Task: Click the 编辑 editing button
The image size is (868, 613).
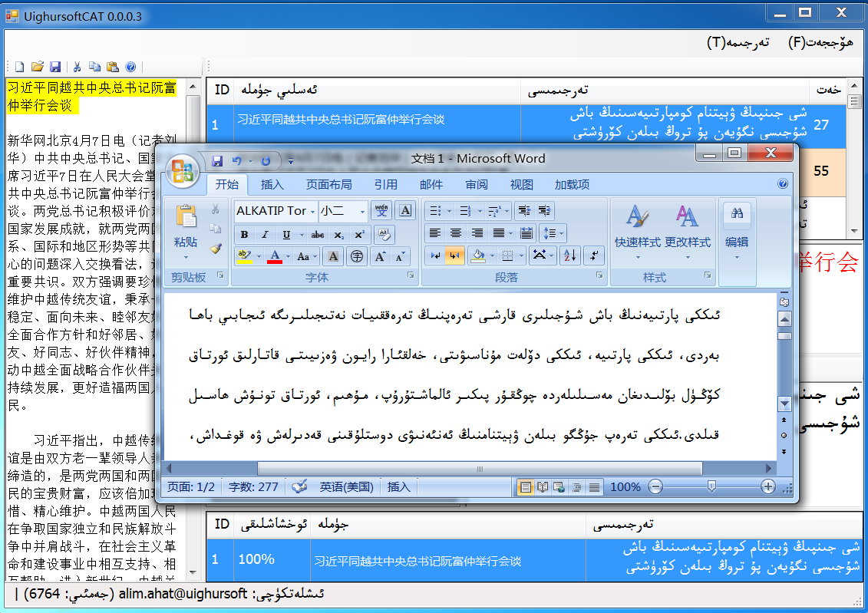Action: 737,232
